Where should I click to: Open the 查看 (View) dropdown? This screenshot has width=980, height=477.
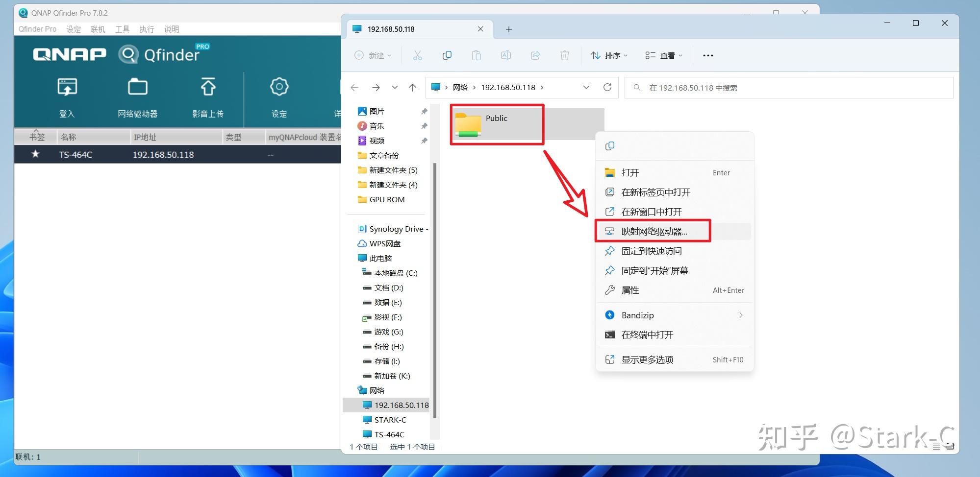[x=664, y=55]
